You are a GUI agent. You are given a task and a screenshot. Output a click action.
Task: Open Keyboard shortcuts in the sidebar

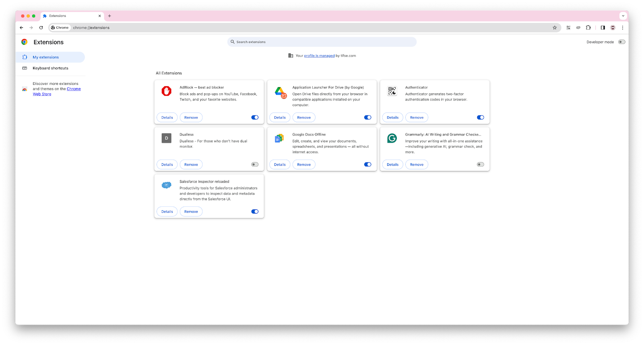click(x=50, y=68)
